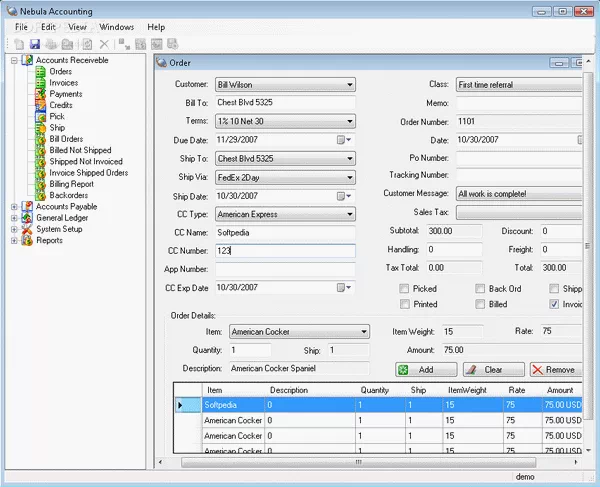Open the CC Exp Date calendar picker
Viewport: 600px width, 487px height.
(344, 288)
